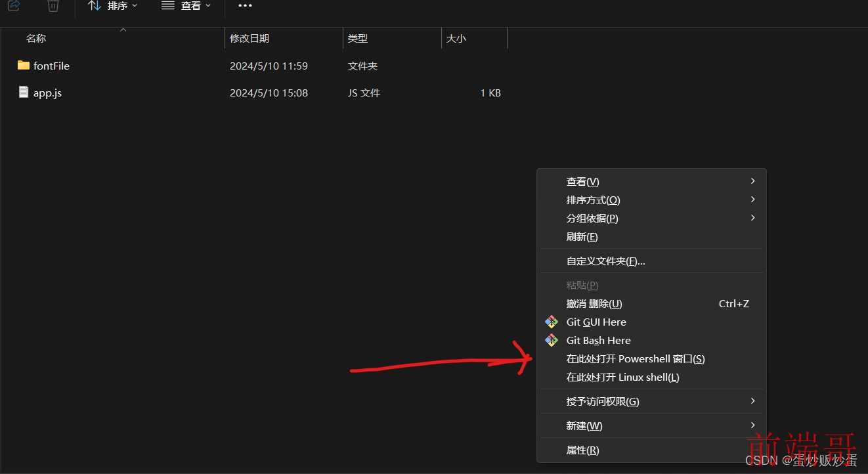
Task: Click the share icon in the toolbar
Action: 14,5
